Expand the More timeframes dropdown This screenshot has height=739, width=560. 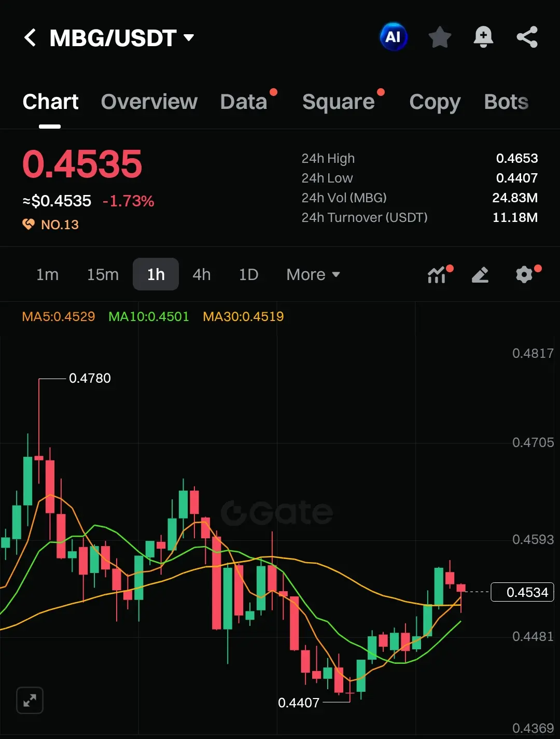[x=313, y=274]
